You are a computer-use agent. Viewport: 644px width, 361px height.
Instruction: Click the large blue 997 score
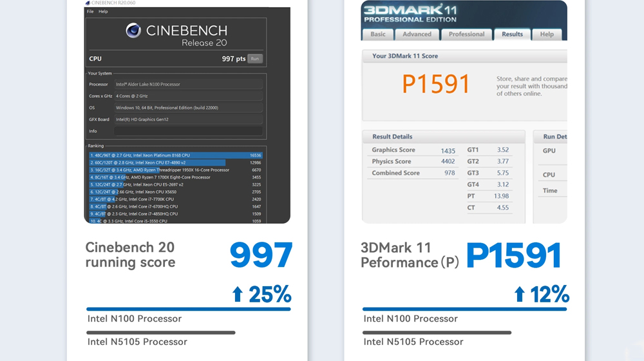(x=261, y=255)
